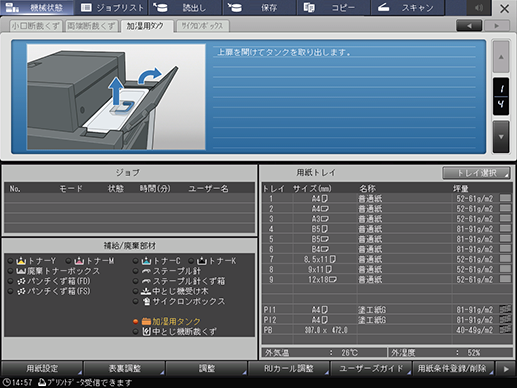Open the 調整 menu
This screenshot has height=388, width=517.
pos(207,368)
